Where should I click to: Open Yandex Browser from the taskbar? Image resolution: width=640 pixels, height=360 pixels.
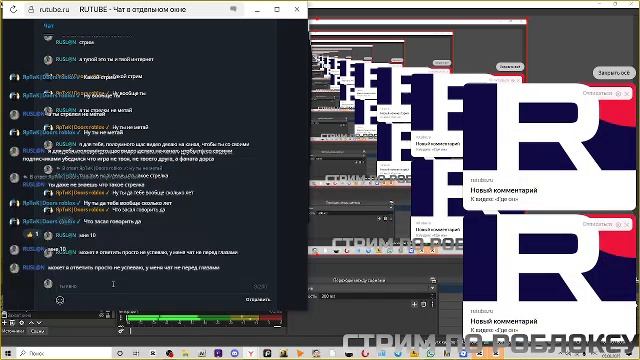click(251, 353)
